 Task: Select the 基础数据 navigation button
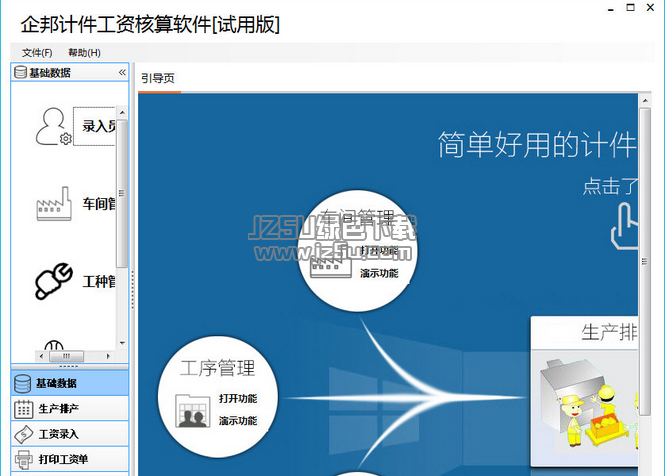point(70,383)
